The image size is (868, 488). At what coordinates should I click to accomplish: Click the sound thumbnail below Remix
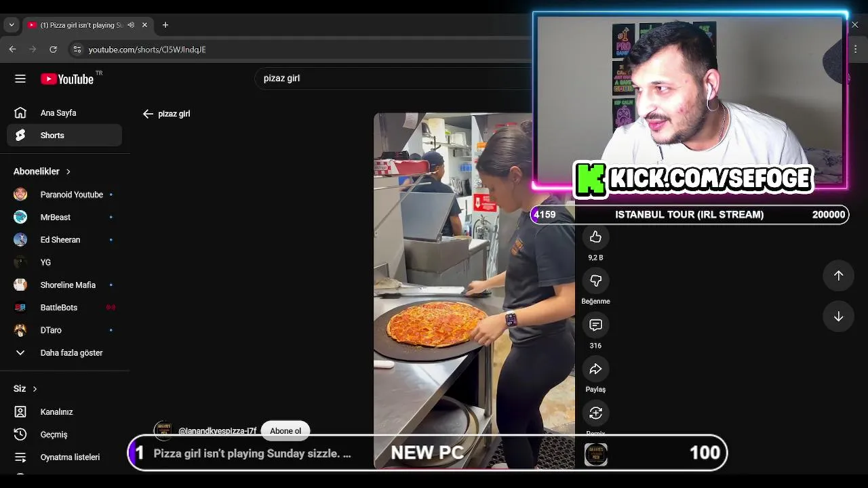pyautogui.click(x=596, y=454)
